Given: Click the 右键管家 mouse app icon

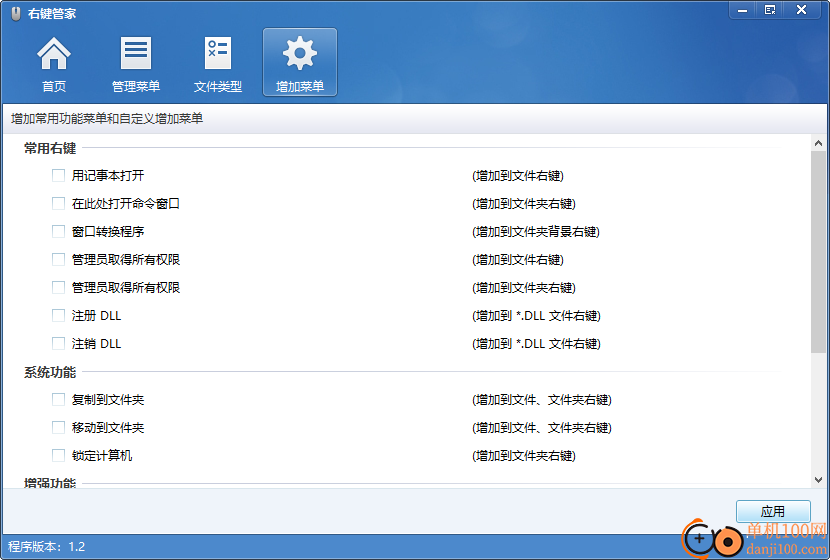Looking at the screenshot, I should 16,13.
